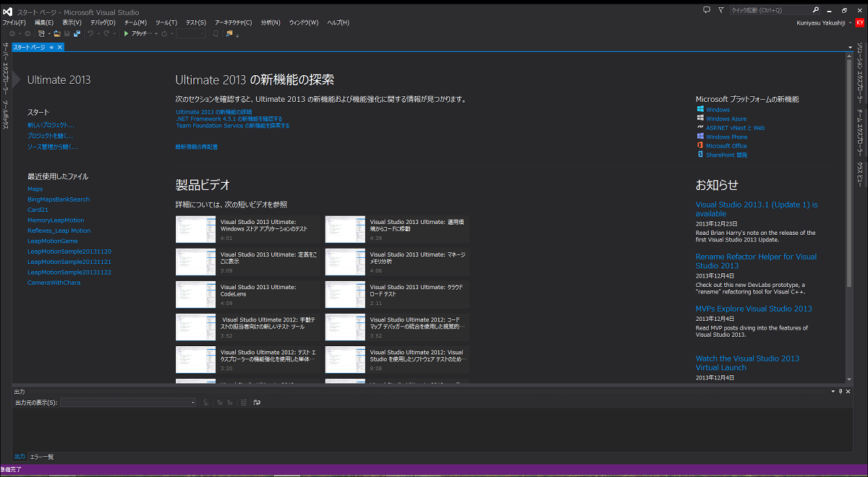Close the Start Page tab

coord(60,47)
